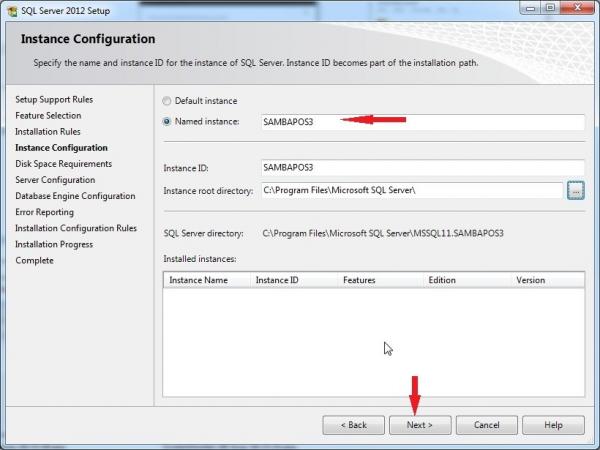Open Server Configuration step

coord(55,180)
